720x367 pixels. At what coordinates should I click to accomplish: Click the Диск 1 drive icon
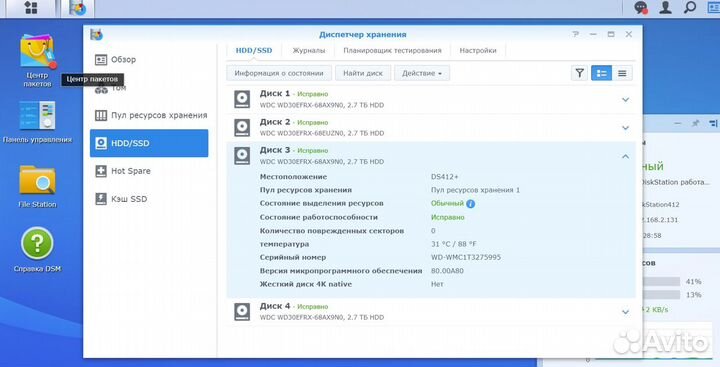(x=242, y=99)
